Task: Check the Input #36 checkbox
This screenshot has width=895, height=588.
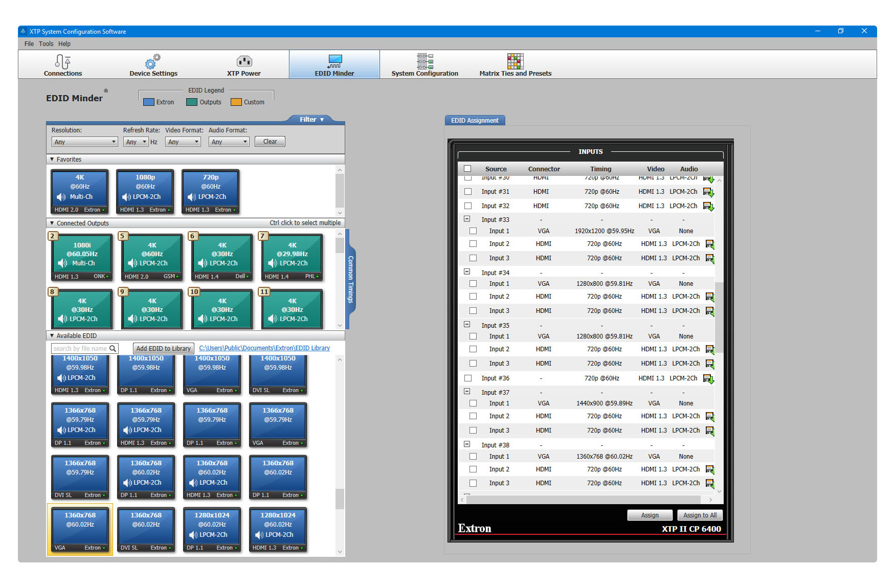Action: (x=468, y=378)
